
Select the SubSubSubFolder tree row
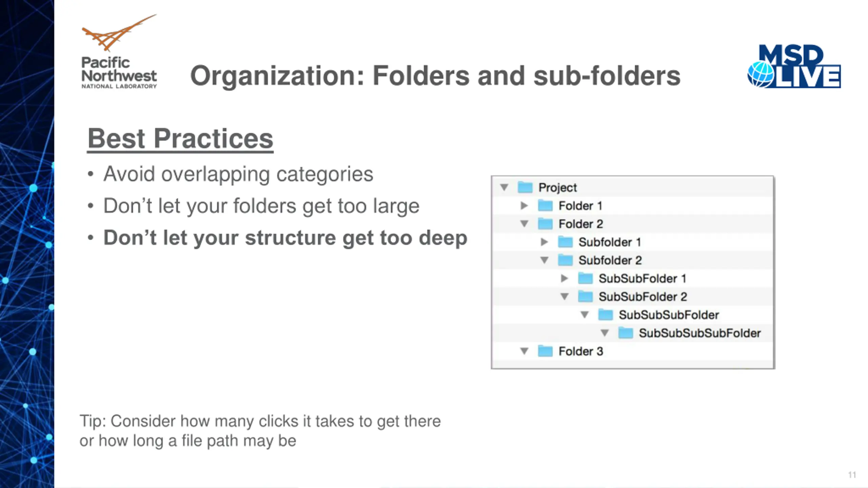(x=633, y=315)
